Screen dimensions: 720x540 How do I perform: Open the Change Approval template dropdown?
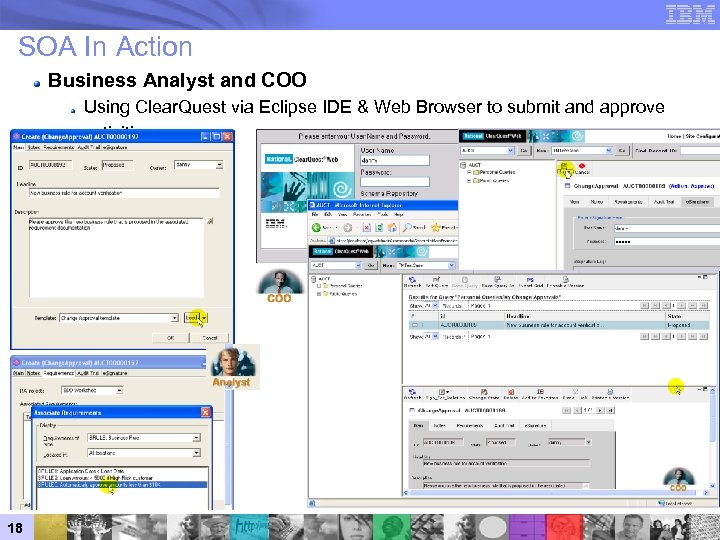(x=119, y=318)
